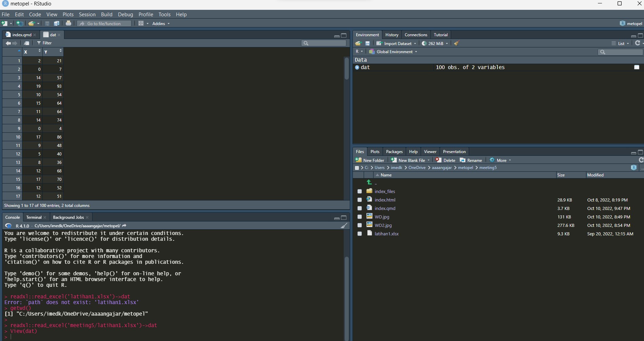This screenshot has width=644, height=341.
Task: Open the Session menu
Action: (87, 14)
